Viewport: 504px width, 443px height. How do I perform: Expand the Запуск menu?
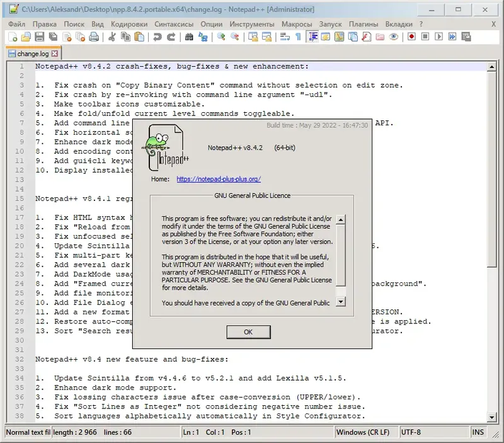[330, 24]
